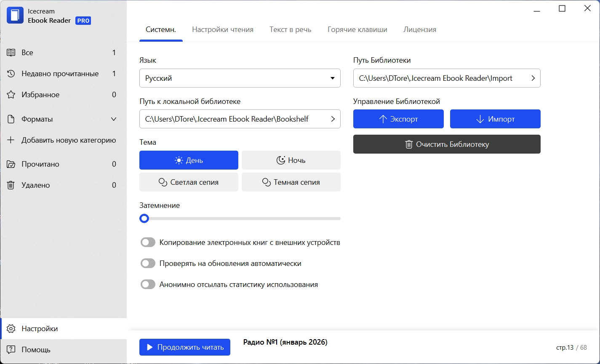Open the Горячие клавиши tab
The width and height of the screenshot is (600, 364).
[x=357, y=29]
